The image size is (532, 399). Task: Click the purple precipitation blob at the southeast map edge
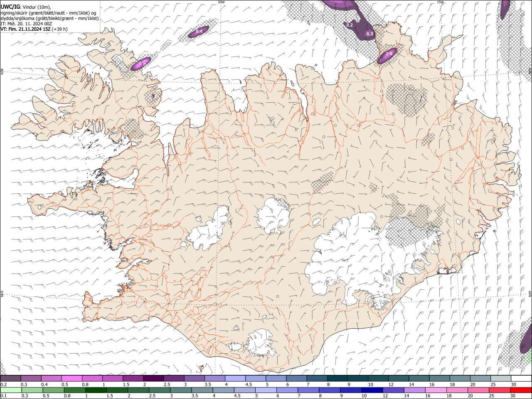[526, 339]
